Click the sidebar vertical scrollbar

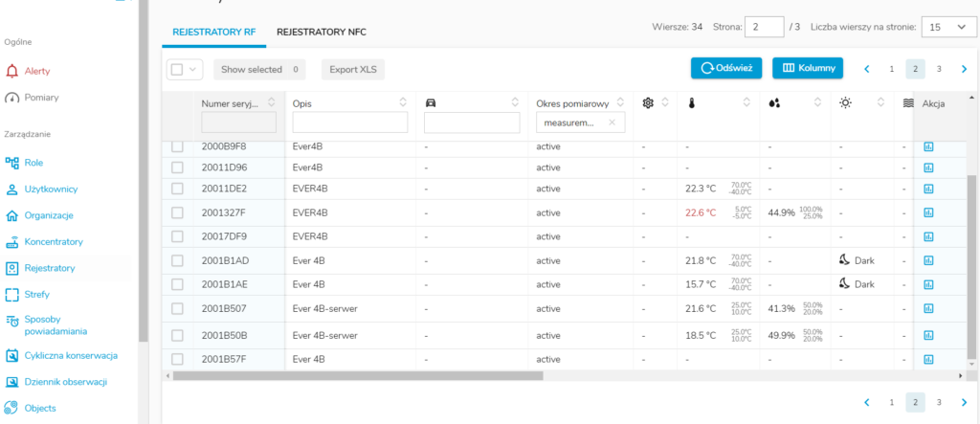tap(144, 170)
